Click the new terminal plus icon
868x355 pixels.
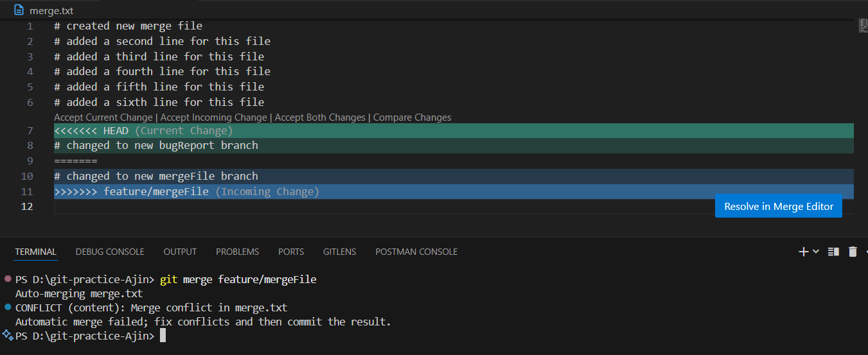coord(803,252)
